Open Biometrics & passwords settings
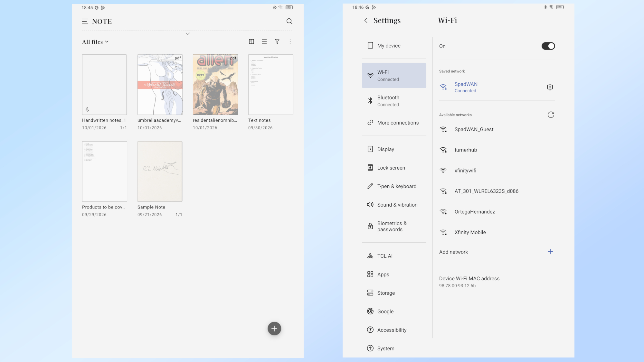 tap(394, 226)
